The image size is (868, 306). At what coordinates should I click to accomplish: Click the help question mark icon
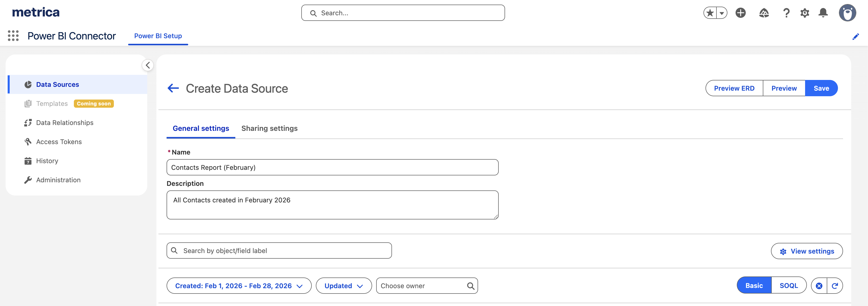pyautogui.click(x=786, y=13)
